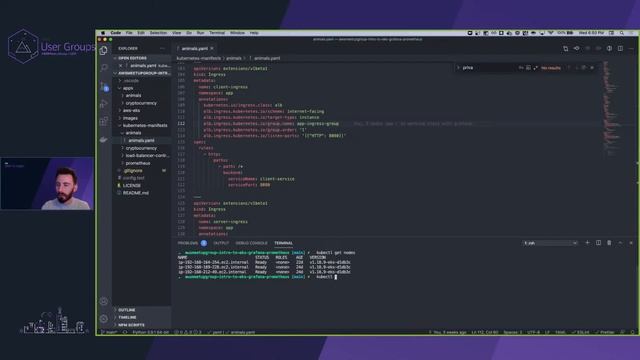
Task: Click the Spotlight search icon in menu bar
Action: coord(622,33)
